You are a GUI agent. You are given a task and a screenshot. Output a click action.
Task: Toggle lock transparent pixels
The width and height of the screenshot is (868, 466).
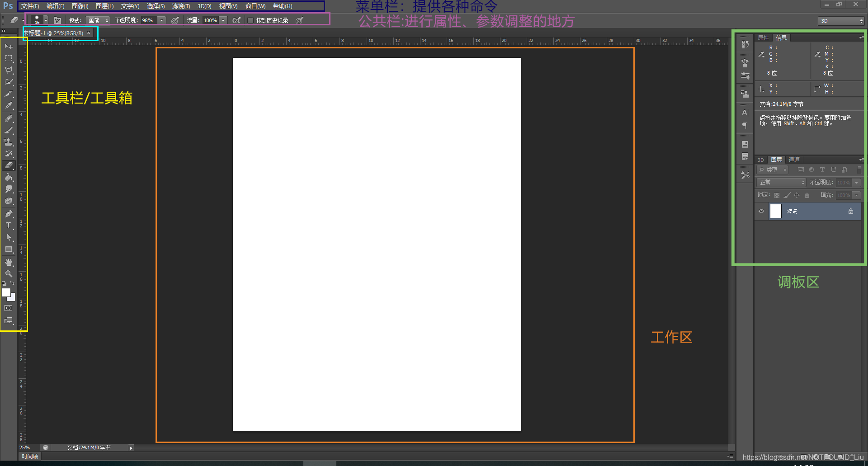click(x=777, y=195)
